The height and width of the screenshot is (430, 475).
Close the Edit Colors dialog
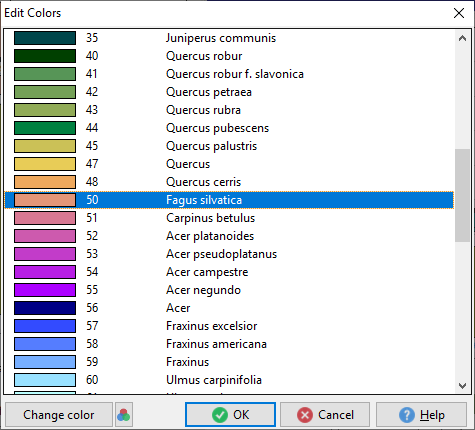pos(459,13)
